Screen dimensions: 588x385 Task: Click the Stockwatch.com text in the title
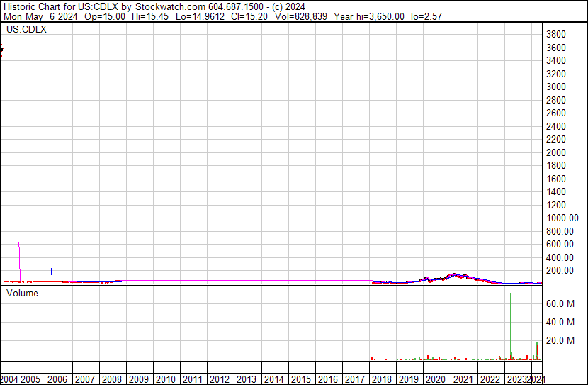tap(170, 7)
